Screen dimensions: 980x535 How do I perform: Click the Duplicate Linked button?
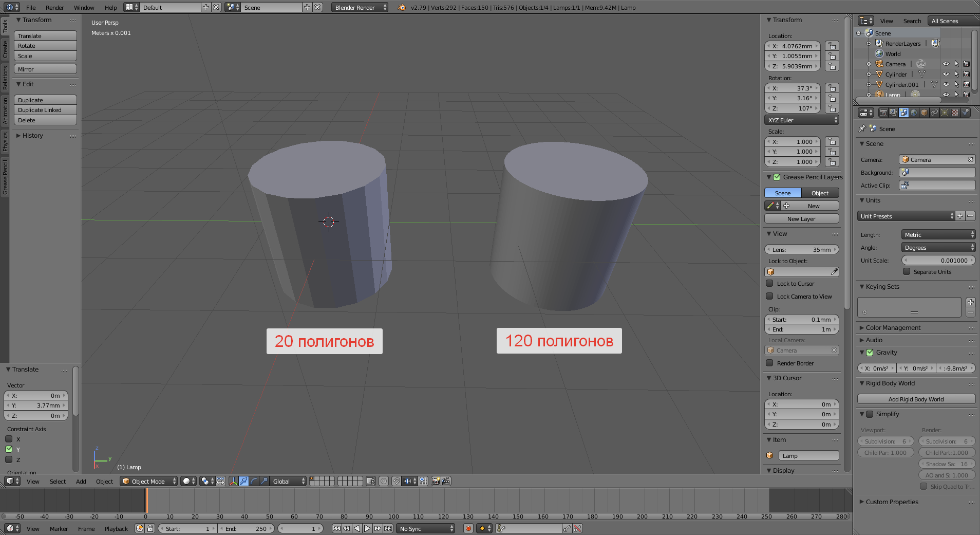pyautogui.click(x=45, y=110)
